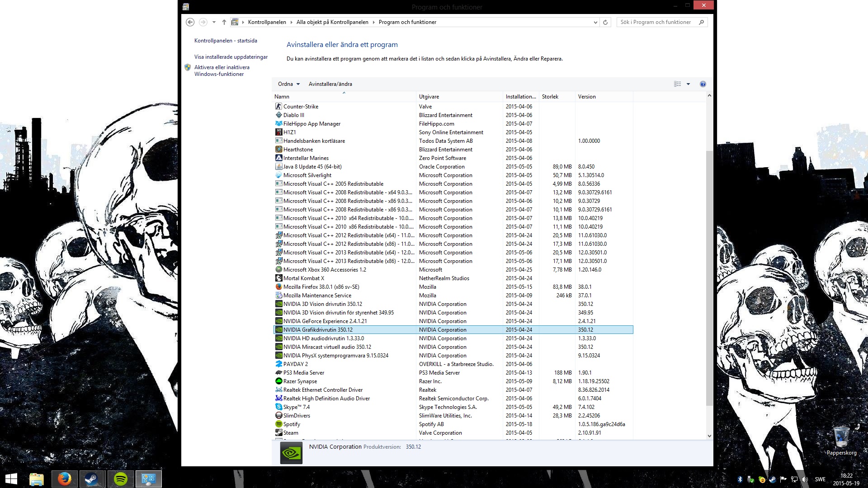Open Steam from the taskbar

[92, 479]
